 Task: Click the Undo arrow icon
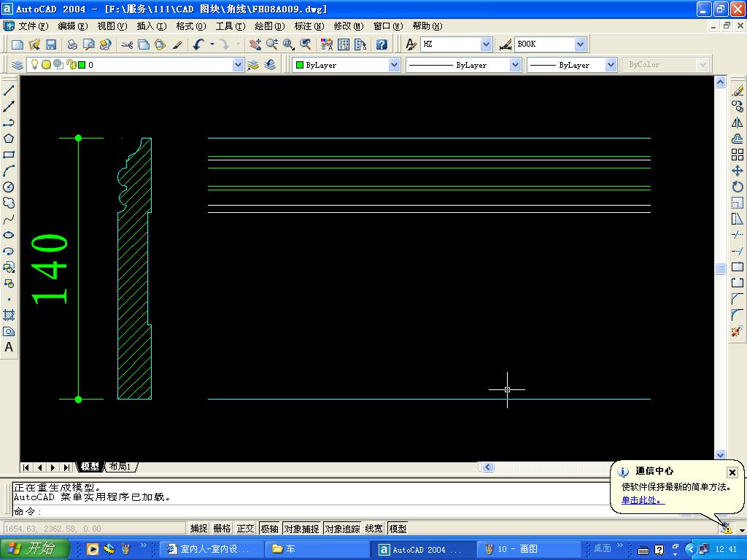[x=198, y=44]
